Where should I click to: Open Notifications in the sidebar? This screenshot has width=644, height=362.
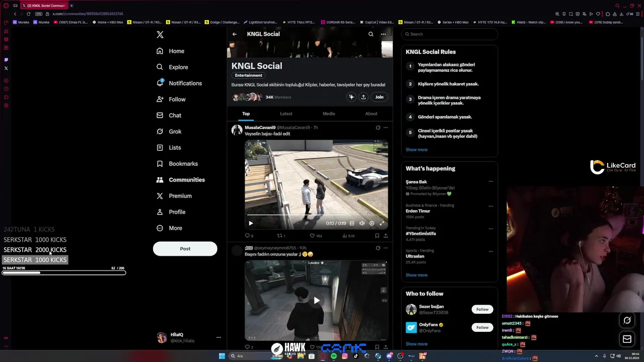coord(179,83)
